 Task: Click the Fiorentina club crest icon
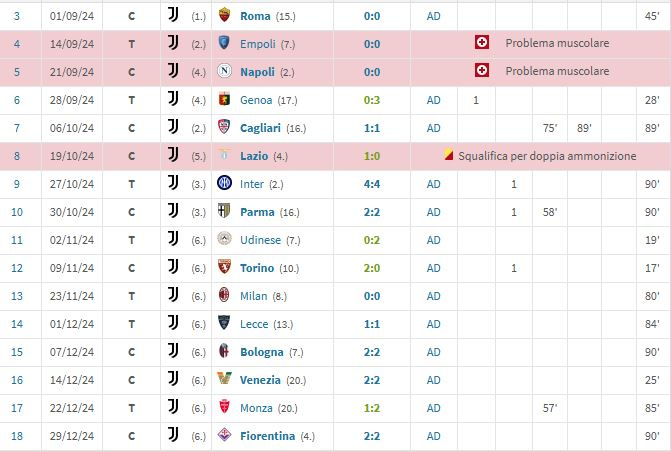point(224,435)
